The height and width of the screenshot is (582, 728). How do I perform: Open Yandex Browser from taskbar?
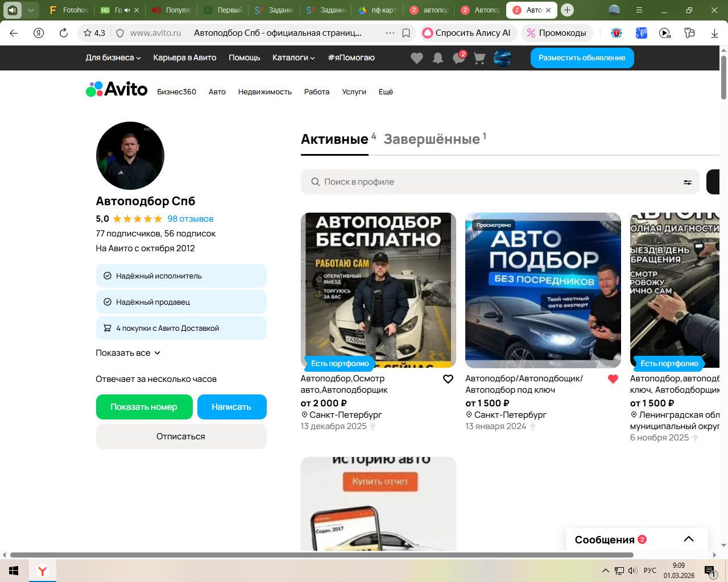click(x=42, y=571)
